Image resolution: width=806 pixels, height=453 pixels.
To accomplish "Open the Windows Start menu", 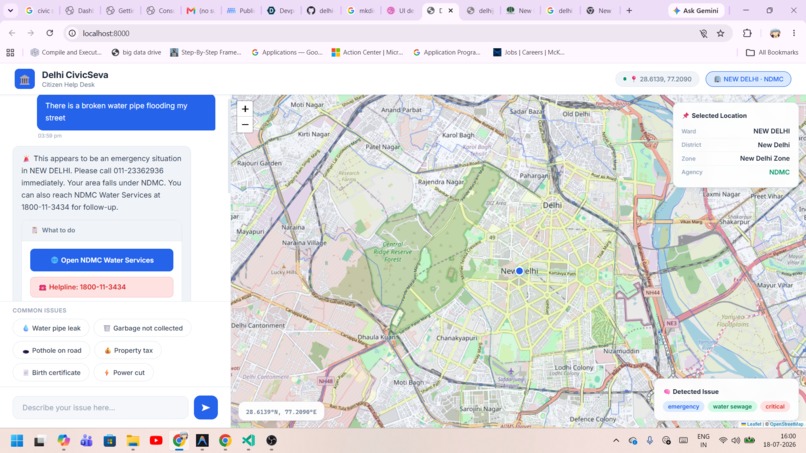I will point(17,441).
